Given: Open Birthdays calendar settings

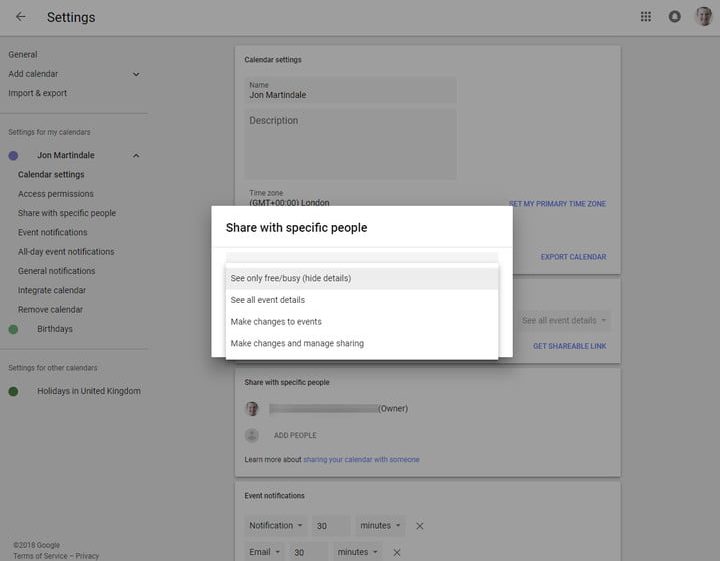Looking at the screenshot, I should click(55, 329).
